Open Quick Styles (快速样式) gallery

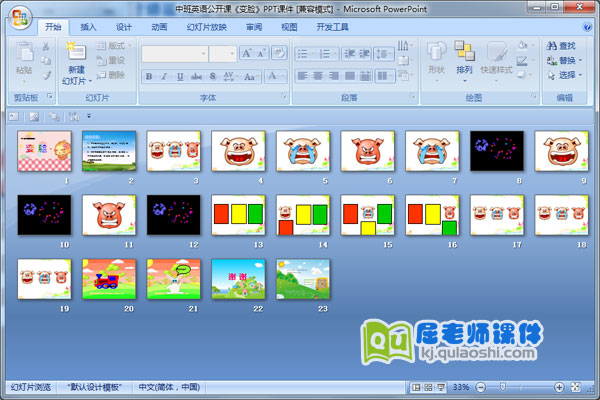(x=496, y=61)
